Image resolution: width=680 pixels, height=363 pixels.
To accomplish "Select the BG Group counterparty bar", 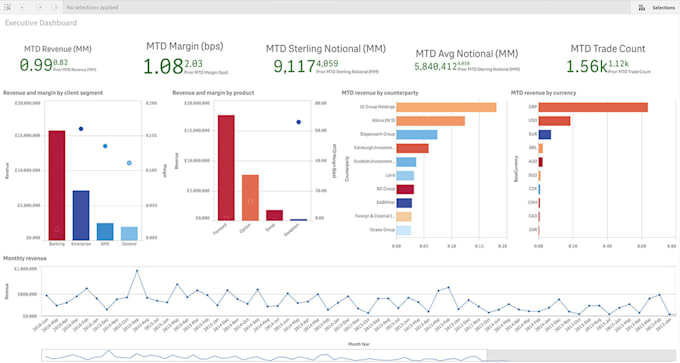I will pos(405,189).
